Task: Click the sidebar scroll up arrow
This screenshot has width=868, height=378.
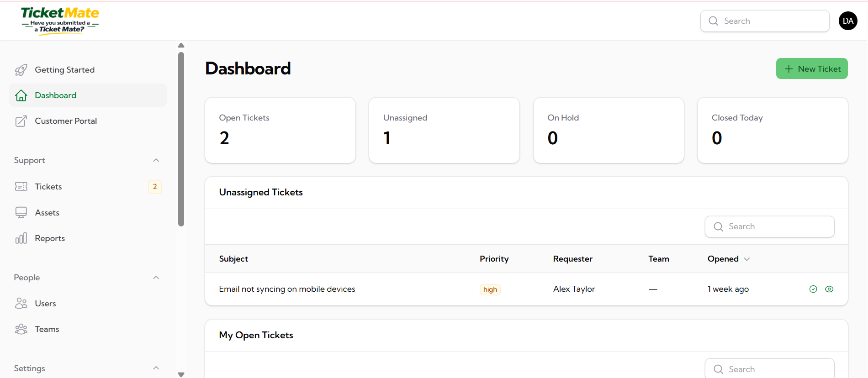Action: pos(181,45)
